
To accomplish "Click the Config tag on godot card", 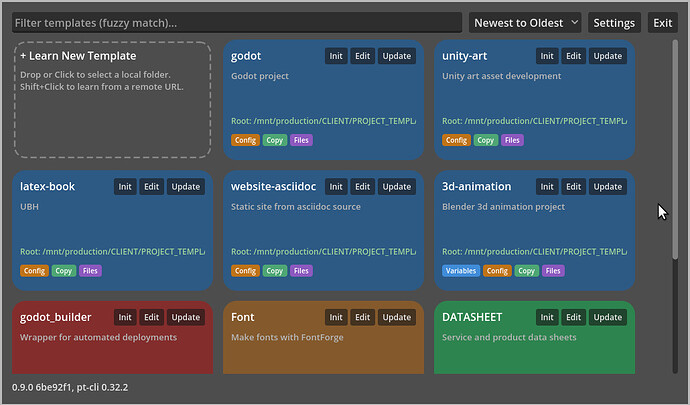I will coord(245,140).
